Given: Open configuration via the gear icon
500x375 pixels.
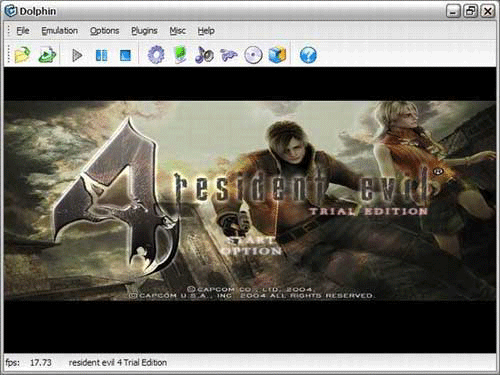Looking at the screenshot, I should [x=156, y=55].
